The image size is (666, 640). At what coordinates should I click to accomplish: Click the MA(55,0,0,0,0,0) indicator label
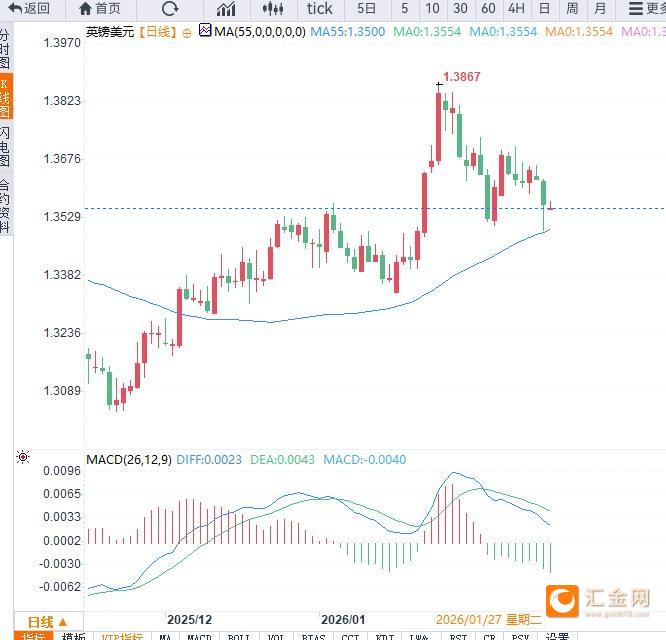(x=260, y=32)
